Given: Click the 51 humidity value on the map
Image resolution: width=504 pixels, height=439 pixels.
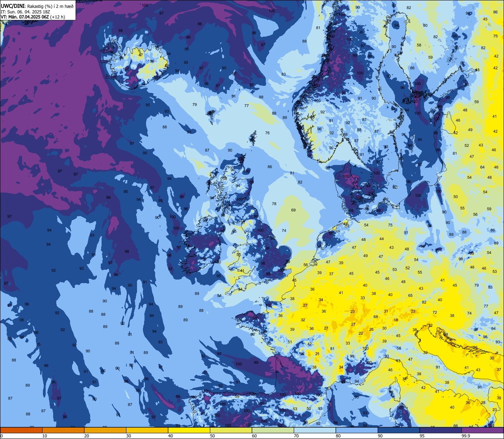Looking at the screenshot, I should click(290, 342).
